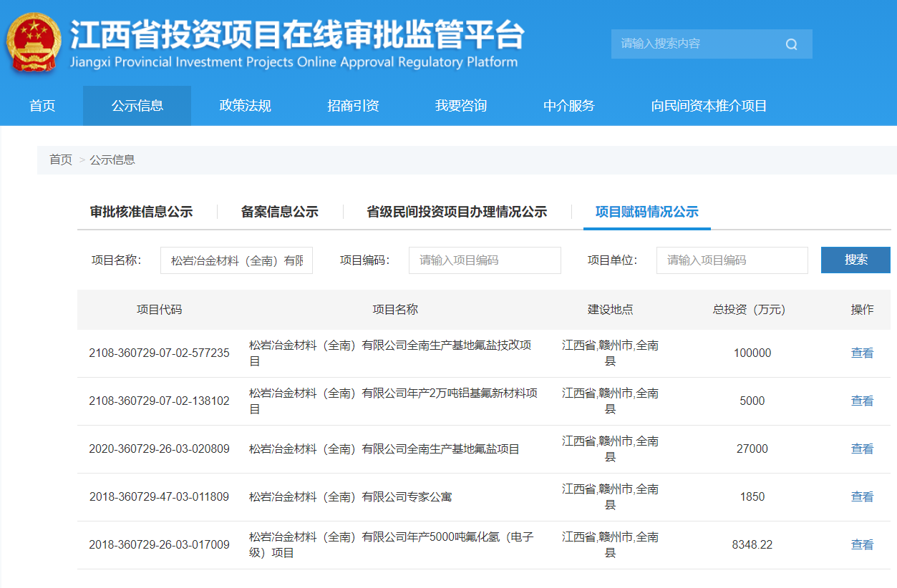897x588 pixels.
Task: Open 查看 for project code 2018-360729-26-03-017009
Action: [862, 544]
